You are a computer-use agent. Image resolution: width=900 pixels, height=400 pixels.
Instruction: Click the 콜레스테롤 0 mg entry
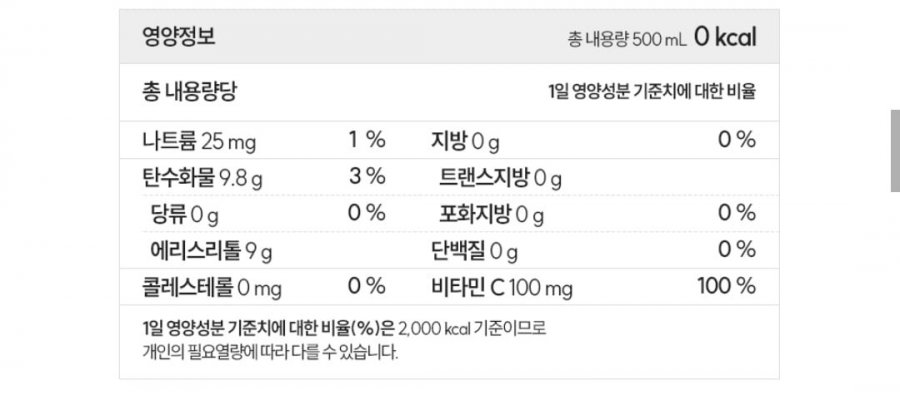pos(212,287)
